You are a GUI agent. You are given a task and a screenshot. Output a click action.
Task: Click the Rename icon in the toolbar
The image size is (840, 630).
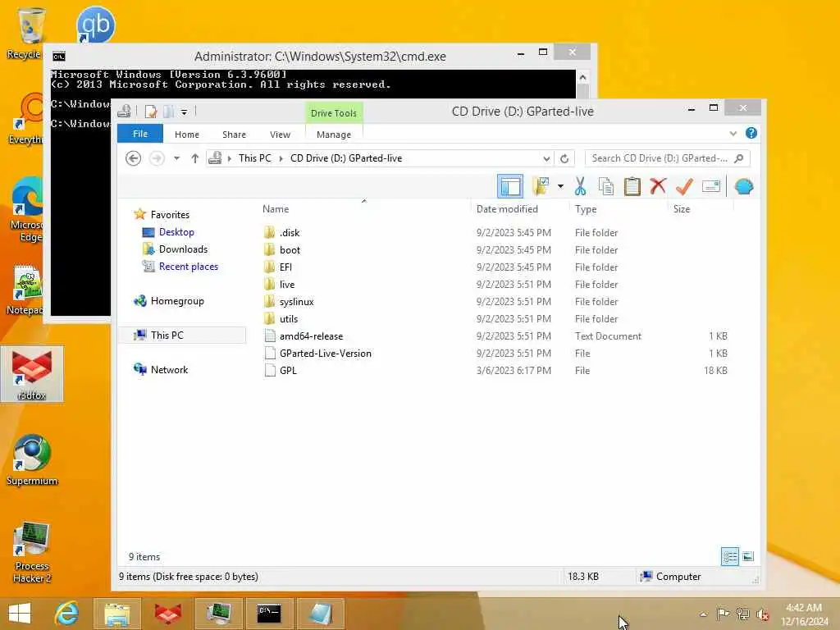click(x=711, y=186)
